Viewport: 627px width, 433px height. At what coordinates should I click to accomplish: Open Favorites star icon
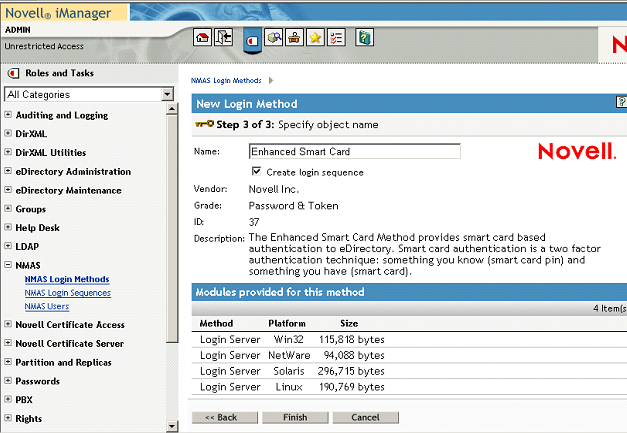pyautogui.click(x=316, y=38)
